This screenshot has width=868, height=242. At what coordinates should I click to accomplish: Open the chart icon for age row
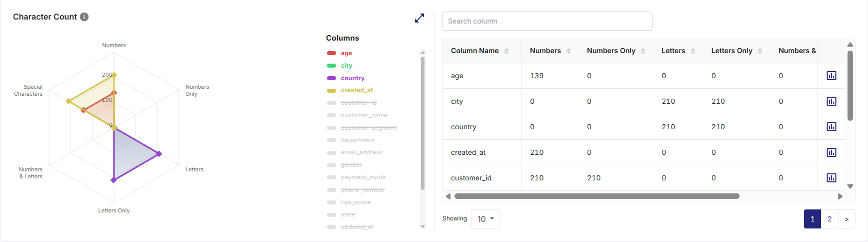[x=831, y=76]
